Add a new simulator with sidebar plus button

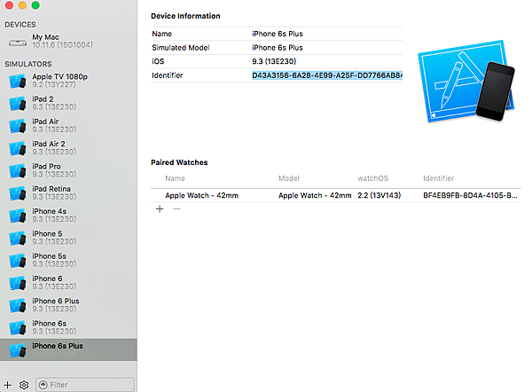[x=7, y=385]
